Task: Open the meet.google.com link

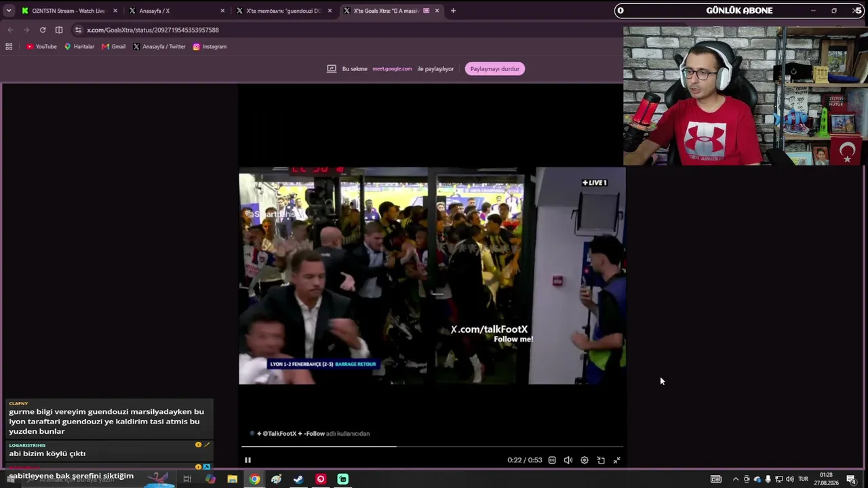Action: pos(392,68)
